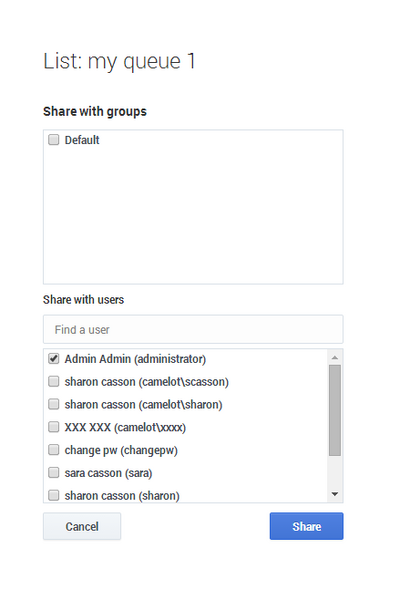400x600 pixels.
Task: Uncheck the Admin Admin (administrator) checkbox
Action: [54, 359]
